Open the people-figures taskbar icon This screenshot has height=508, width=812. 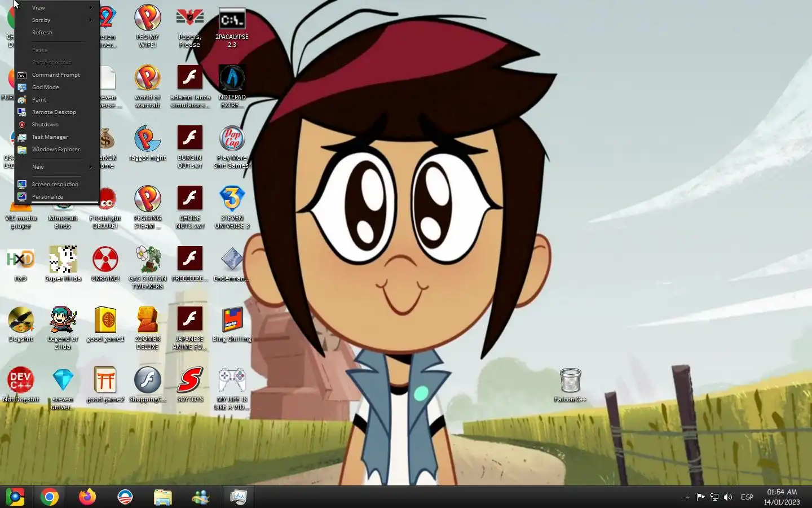tap(201, 497)
